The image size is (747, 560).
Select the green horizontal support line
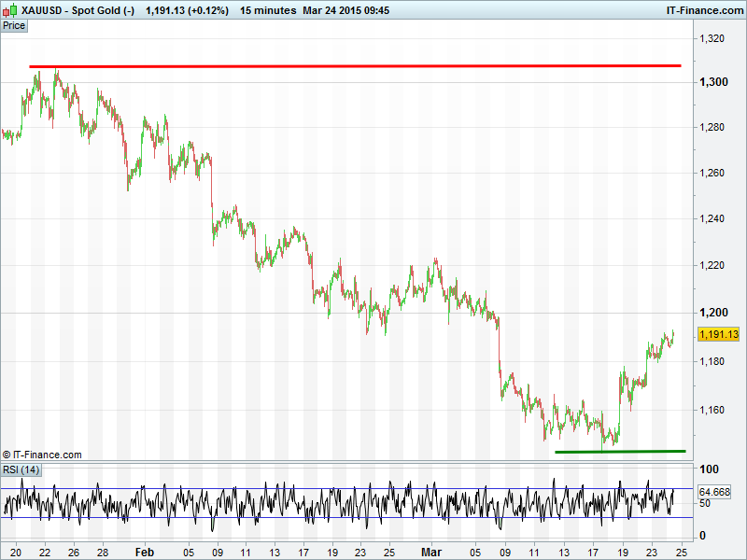click(620, 452)
